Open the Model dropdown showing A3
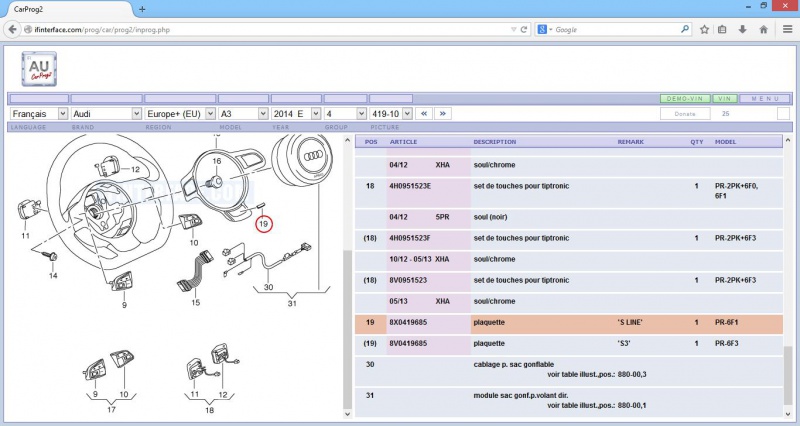This screenshot has height=426, width=800. click(x=242, y=114)
